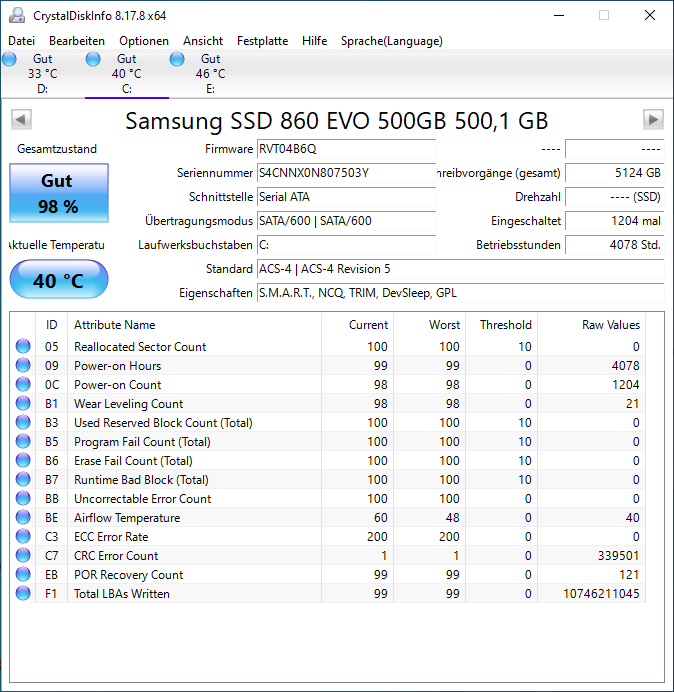
Task: Open the Optionen menu
Action: [144, 41]
